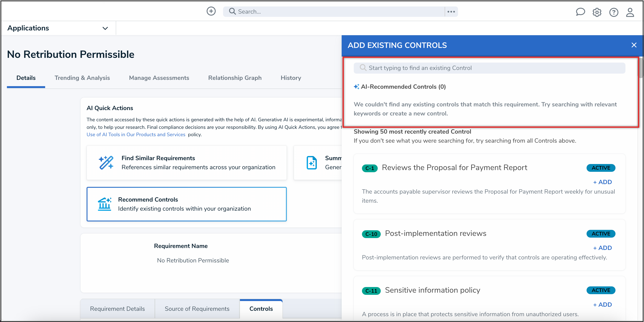Click the help question mark icon
The height and width of the screenshot is (322, 644).
pyautogui.click(x=614, y=12)
